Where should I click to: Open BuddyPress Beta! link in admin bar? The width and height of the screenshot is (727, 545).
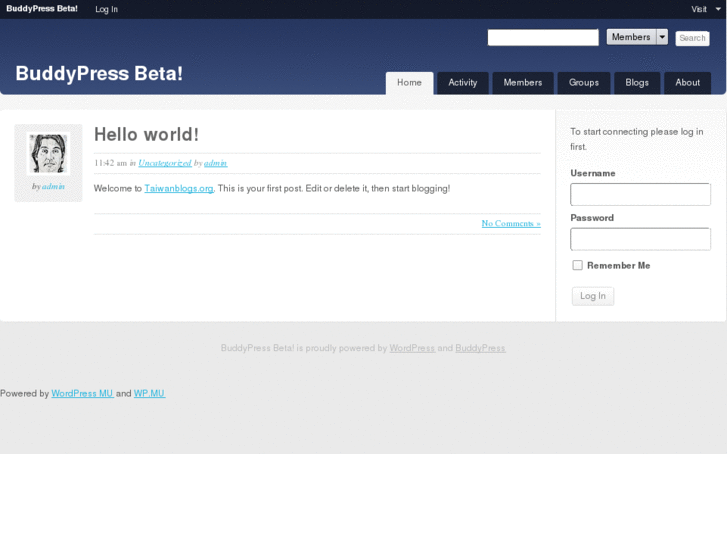pos(42,9)
